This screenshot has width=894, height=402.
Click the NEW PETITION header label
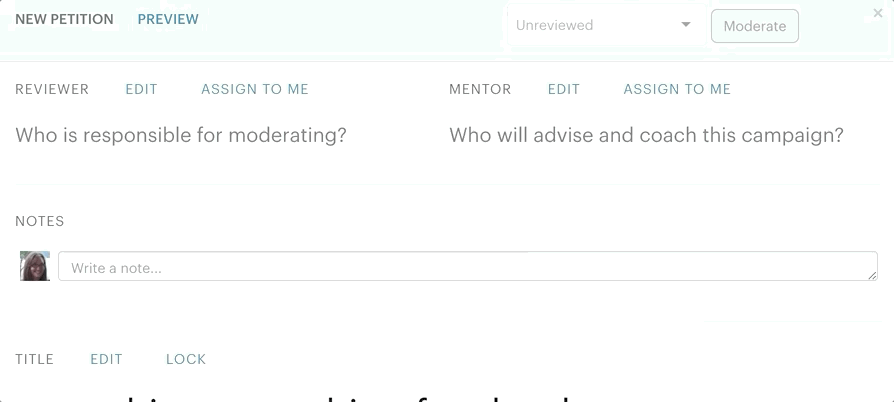[x=64, y=19]
